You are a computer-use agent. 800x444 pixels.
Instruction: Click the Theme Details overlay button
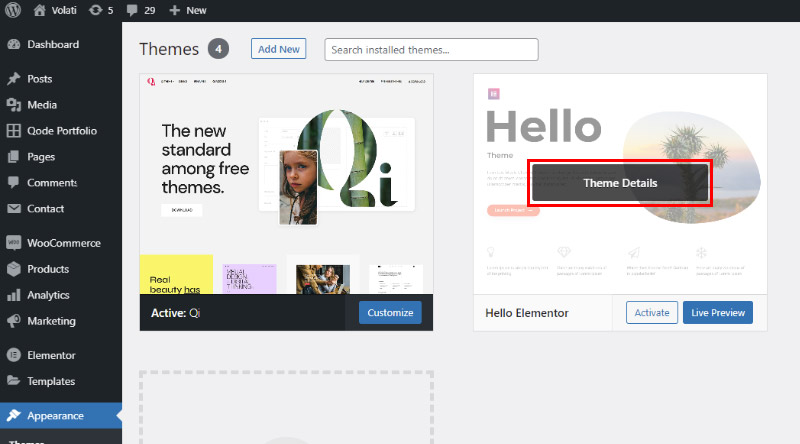click(x=620, y=183)
